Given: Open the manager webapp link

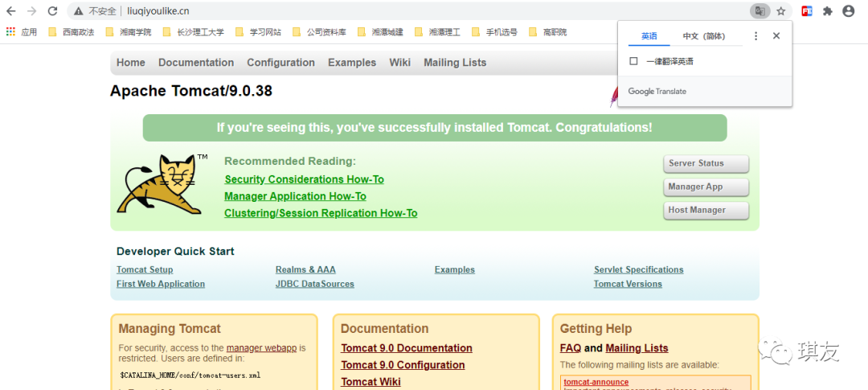Looking at the screenshot, I should pos(261,348).
